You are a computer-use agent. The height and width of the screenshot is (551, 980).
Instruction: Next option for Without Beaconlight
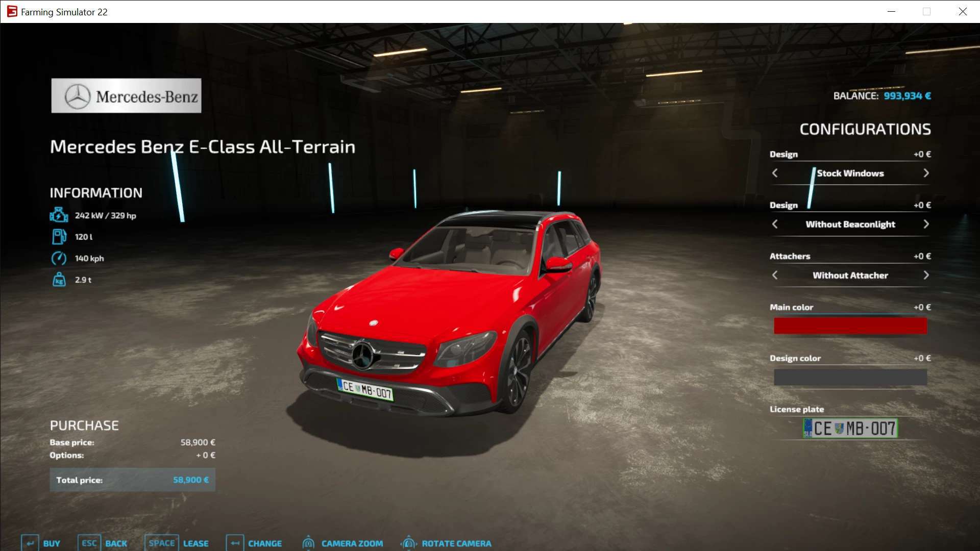[926, 224]
